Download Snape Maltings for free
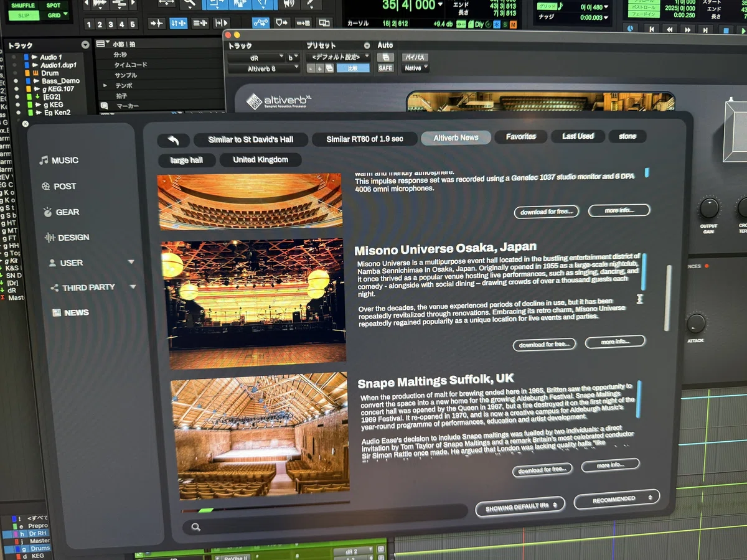747x560 pixels. 542,470
